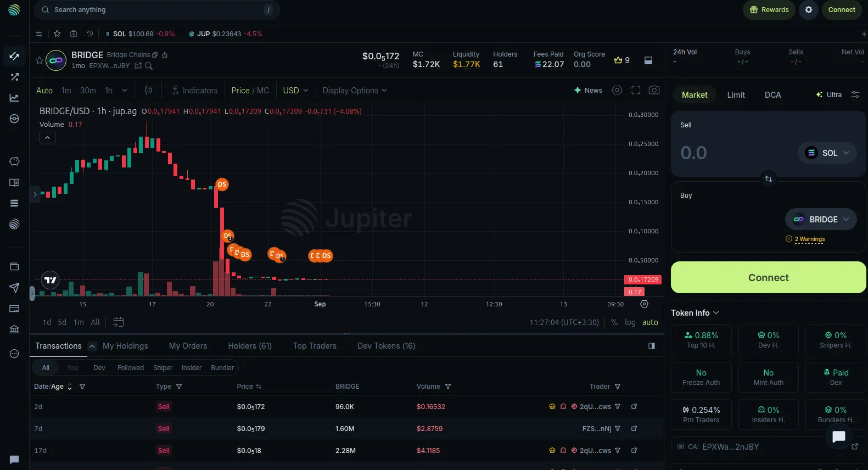Click the Jupiter logo in the sidebar

[x=14, y=10]
